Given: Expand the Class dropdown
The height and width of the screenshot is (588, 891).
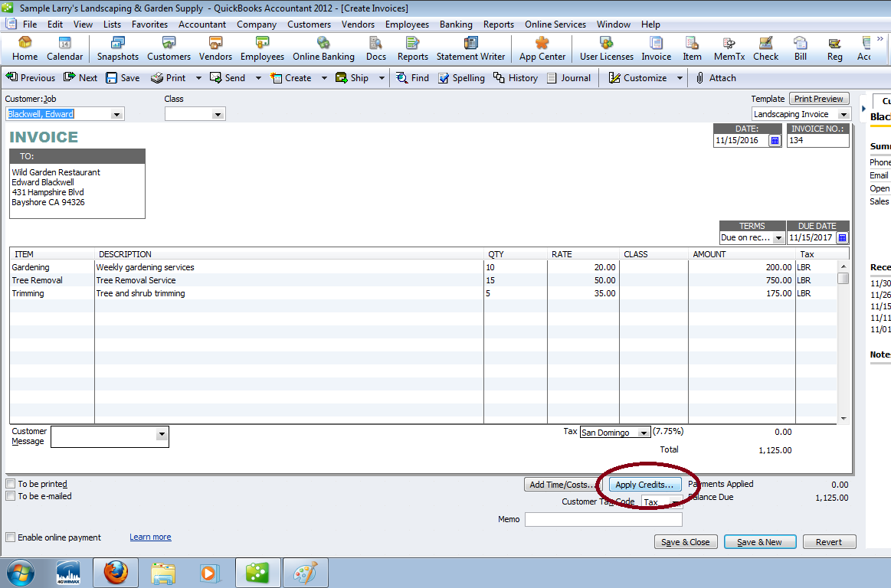Looking at the screenshot, I should [x=217, y=114].
